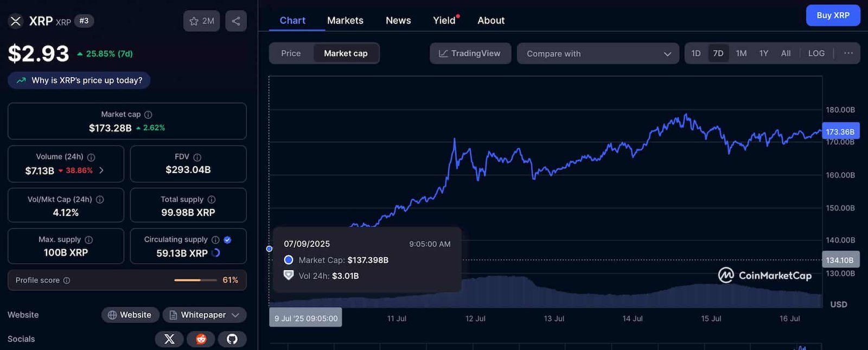Image resolution: width=868 pixels, height=350 pixels.
Task: Click the Buy XRP button
Action: click(x=833, y=15)
